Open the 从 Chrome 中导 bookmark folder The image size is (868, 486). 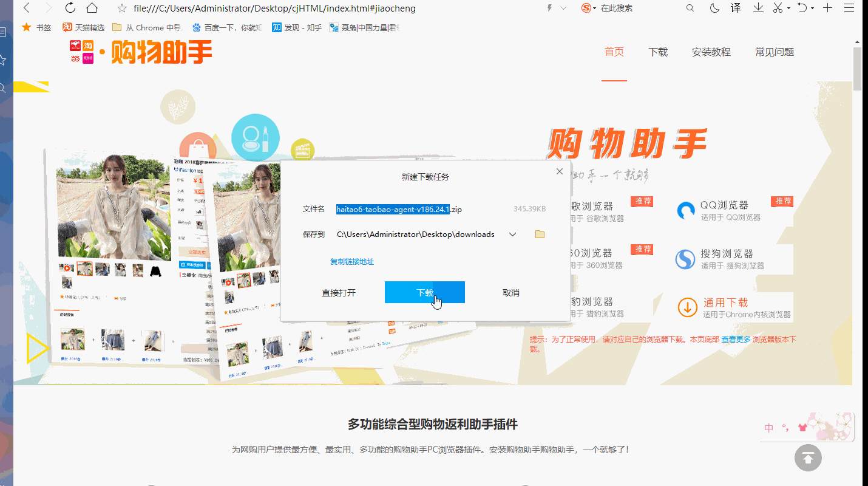147,27
